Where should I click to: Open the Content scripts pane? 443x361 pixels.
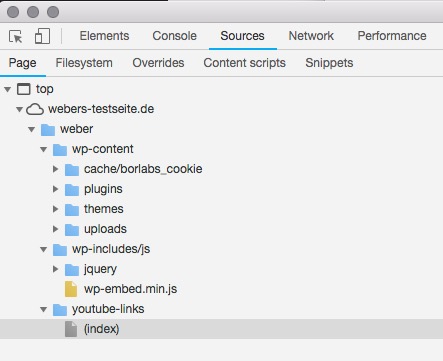coord(245,63)
